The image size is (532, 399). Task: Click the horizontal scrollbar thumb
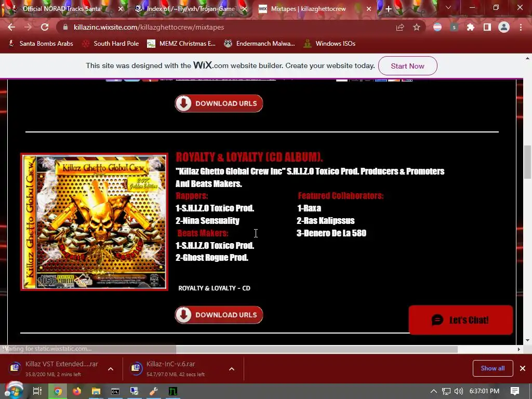click(x=316, y=349)
